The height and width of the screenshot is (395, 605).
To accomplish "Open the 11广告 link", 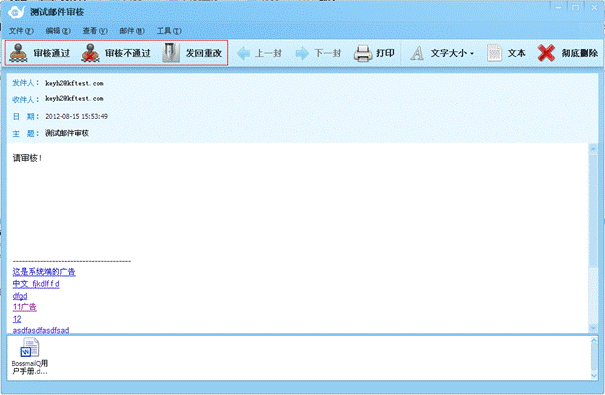I will coord(25,307).
